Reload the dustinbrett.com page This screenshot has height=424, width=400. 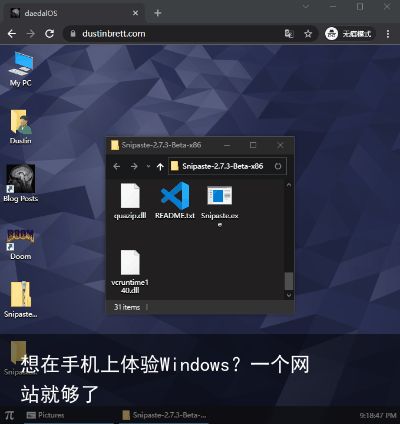click(x=50, y=34)
